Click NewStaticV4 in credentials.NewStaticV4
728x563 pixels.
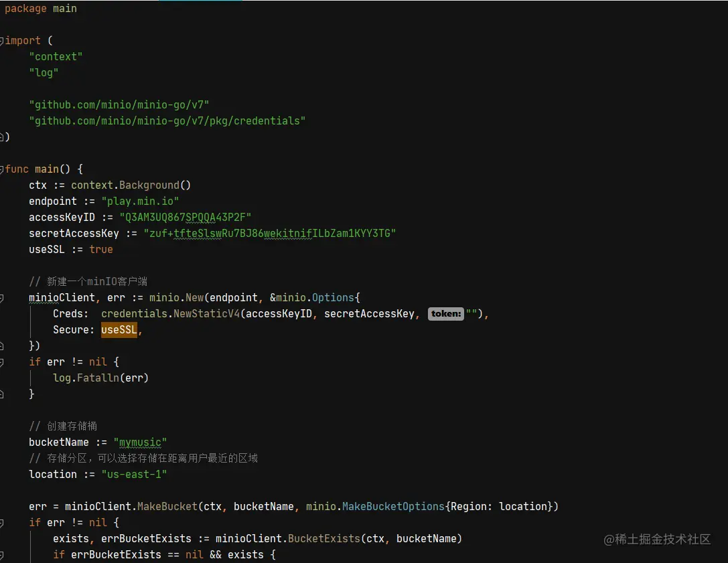(x=206, y=314)
